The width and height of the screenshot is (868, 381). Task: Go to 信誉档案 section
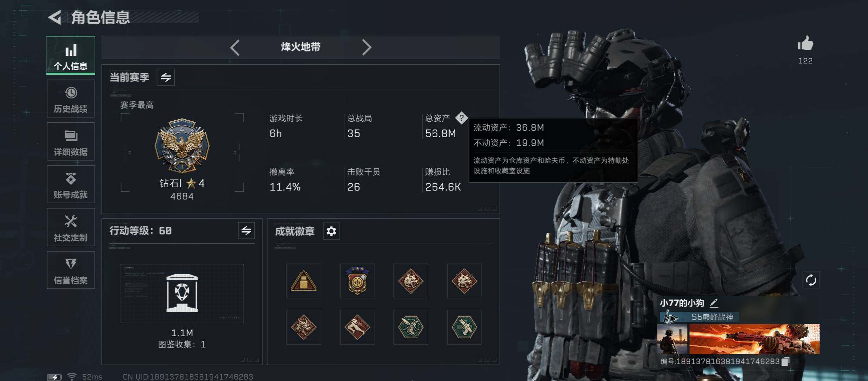tap(71, 270)
